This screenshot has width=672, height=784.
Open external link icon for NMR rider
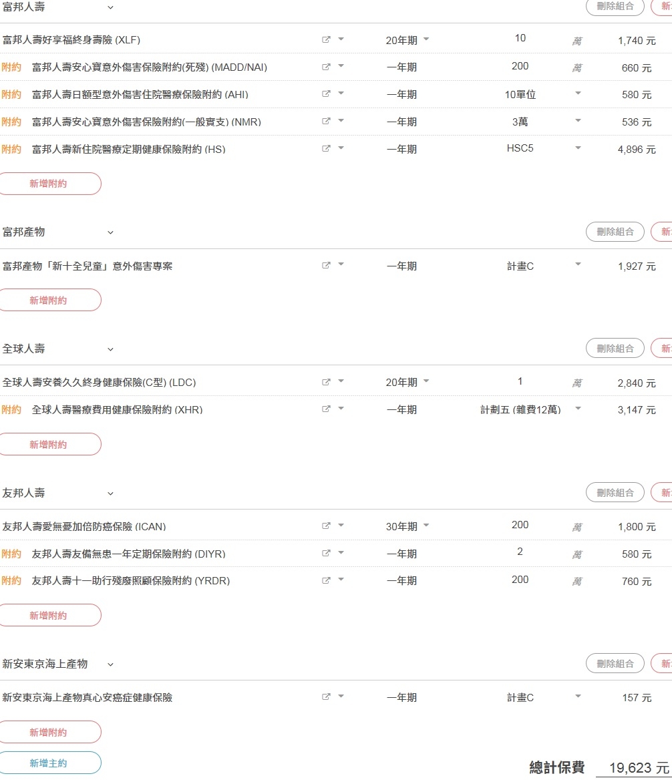click(326, 121)
